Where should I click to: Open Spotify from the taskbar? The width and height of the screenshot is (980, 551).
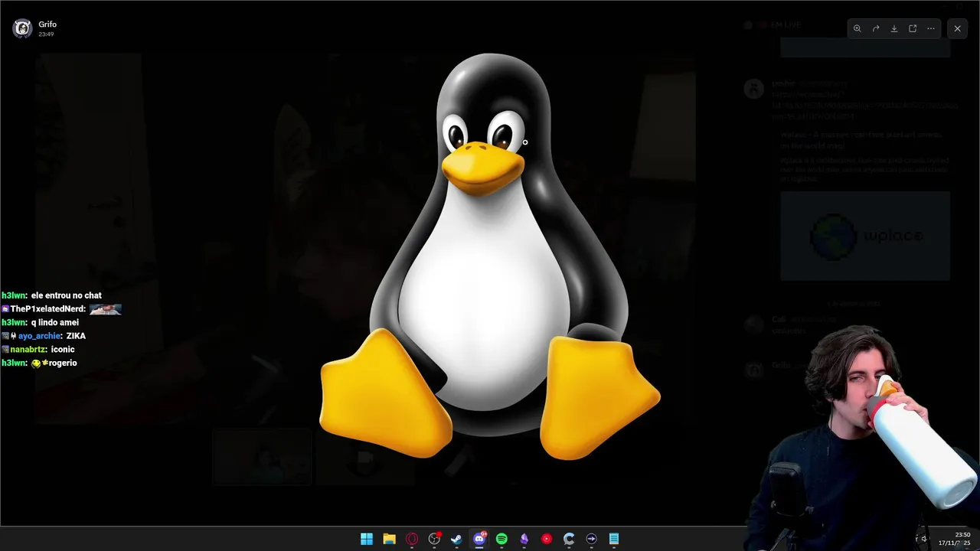click(x=501, y=539)
